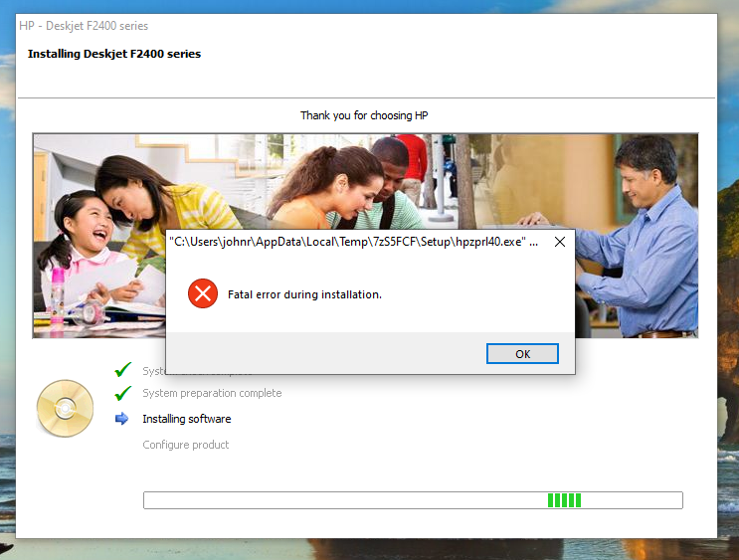Click the green checkmark beside System preparation complete
The height and width of the screenshot is (560, 739).
click(123, 393)
